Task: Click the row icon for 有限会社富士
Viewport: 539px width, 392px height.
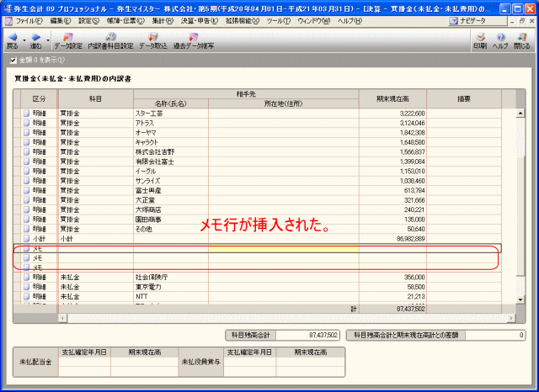Action: pyautogui.click(x=26, y=162)
